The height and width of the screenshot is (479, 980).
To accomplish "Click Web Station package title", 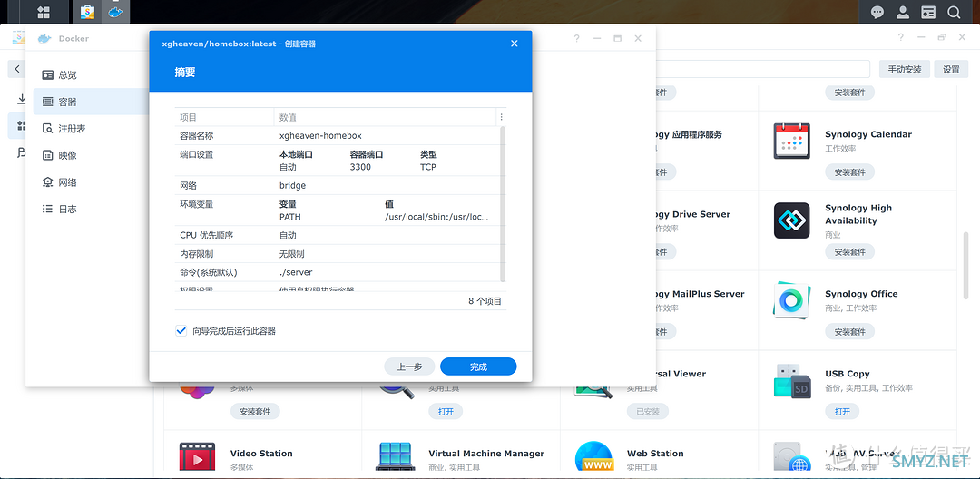I will coord(655,454).
